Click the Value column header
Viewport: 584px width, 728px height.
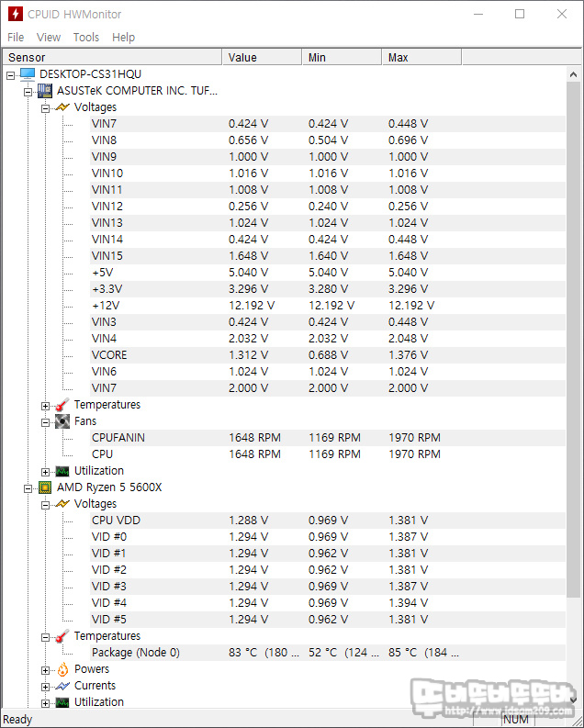pos(262,57)
